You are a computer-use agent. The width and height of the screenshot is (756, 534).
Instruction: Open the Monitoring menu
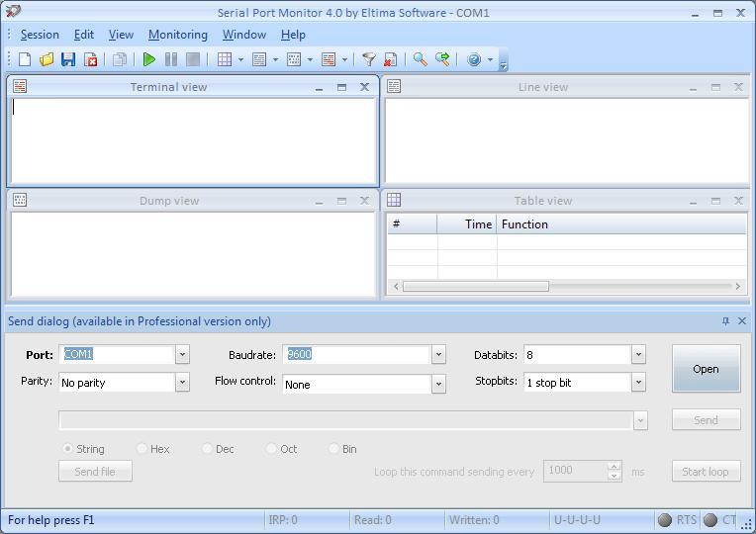pyautogui.click(x=178, y=35)
